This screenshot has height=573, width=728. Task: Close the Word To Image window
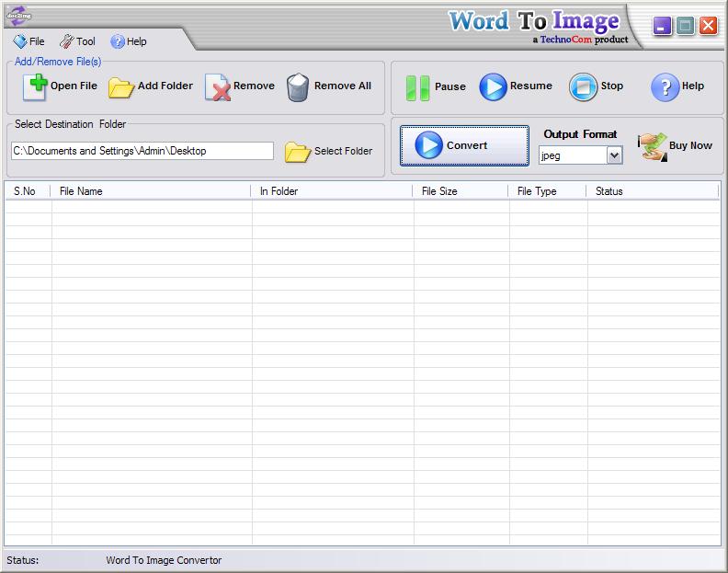(709, 26)
